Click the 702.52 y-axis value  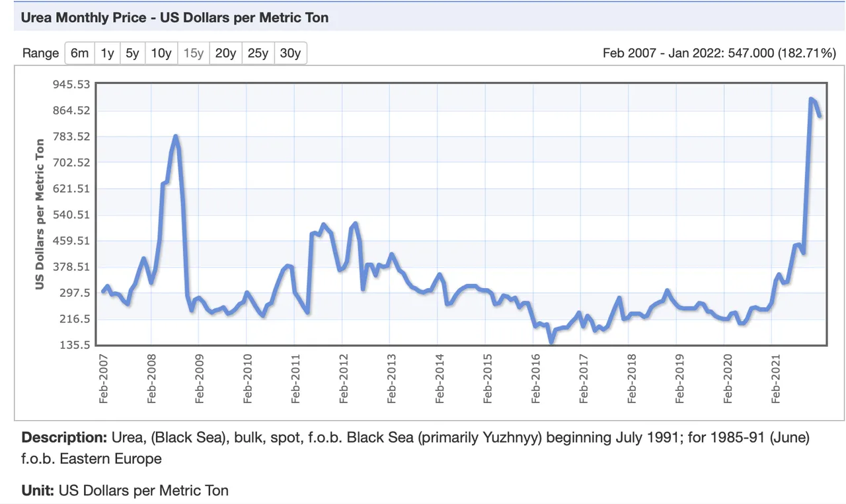pos(72,162)
